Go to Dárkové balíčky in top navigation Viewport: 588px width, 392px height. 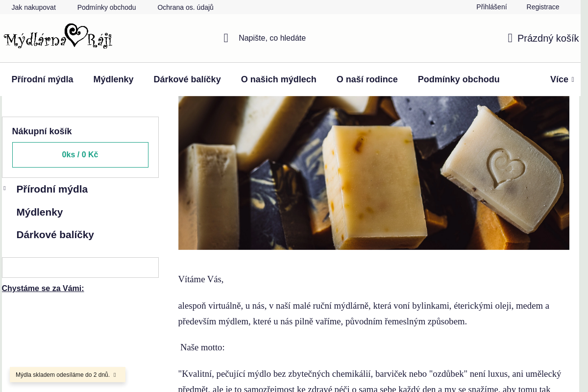tap(187, 79)
